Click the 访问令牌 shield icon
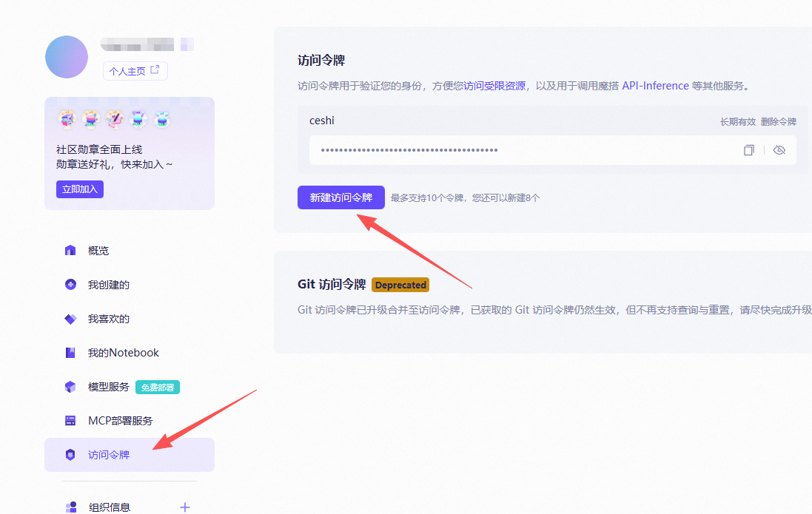Viewport: 812px width, 514px height. point(70,455)
